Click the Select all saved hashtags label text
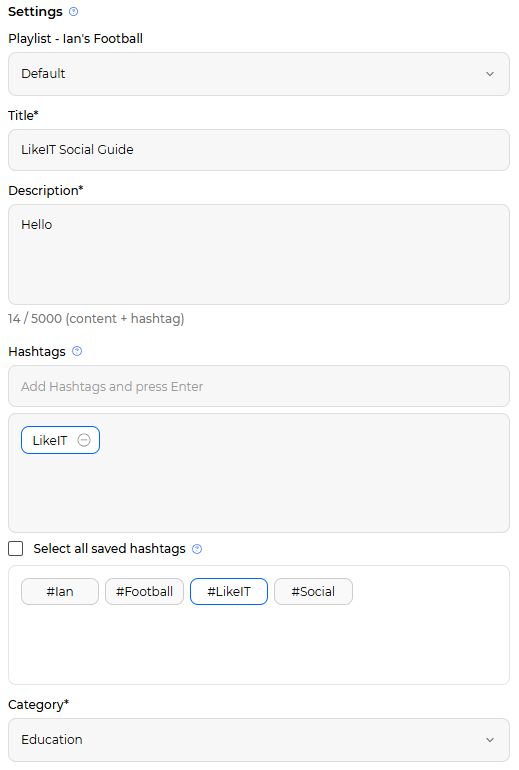The width and height of the screenshot is (519, 770). pyautogui.click(x=109, y=549)
